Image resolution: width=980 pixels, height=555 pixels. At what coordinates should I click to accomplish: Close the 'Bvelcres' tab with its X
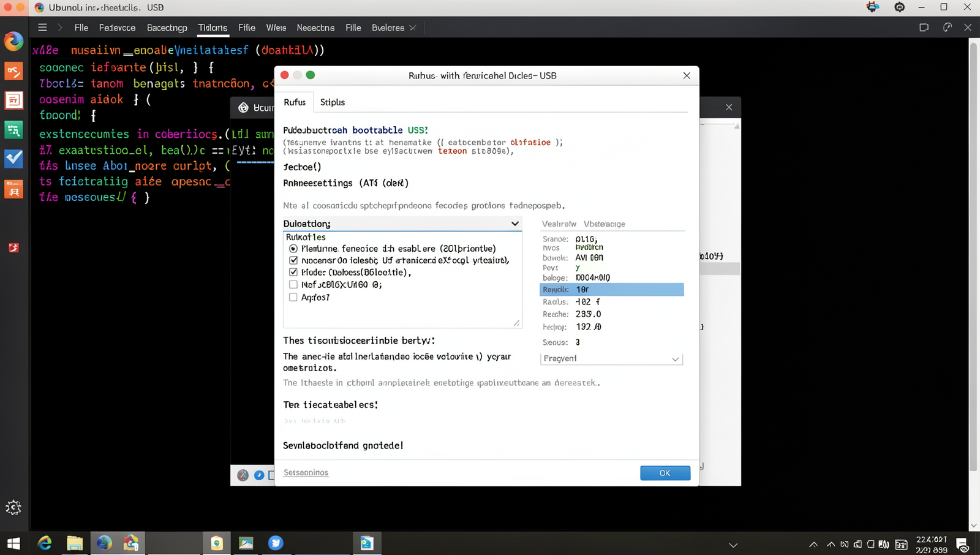pos(413,28)
